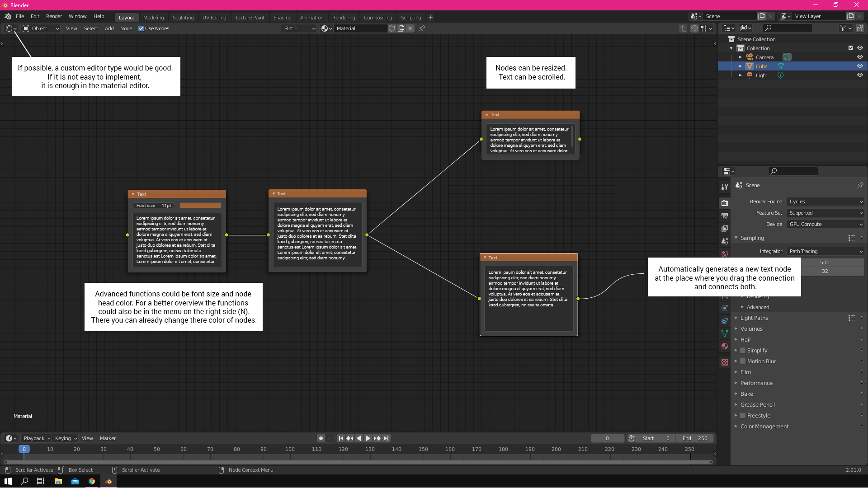Image resolution: width=868 pixels, height=488 pixels.
Task: Open the Render properties tab icon
Action: 725,203
